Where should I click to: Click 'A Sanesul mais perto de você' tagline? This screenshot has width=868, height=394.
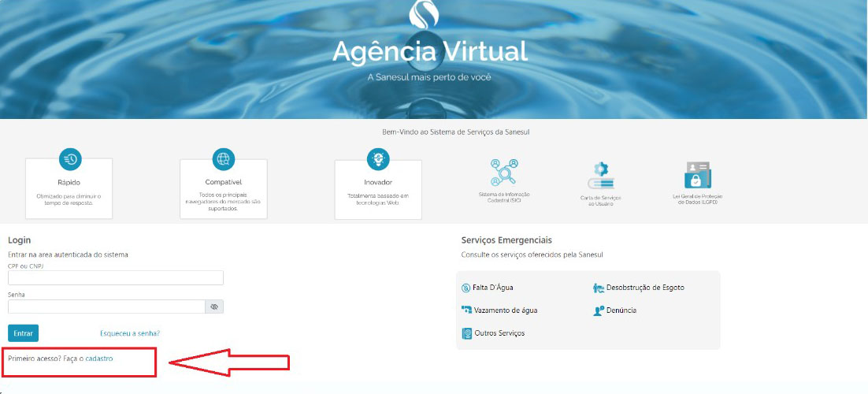tap(429, 77)
